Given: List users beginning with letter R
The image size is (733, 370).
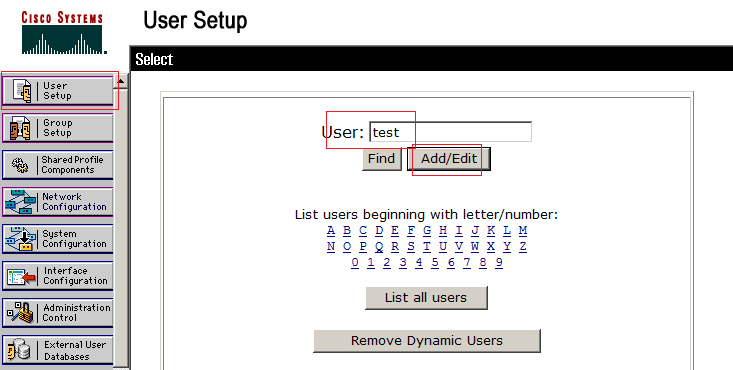Looking at the screenshot, I should pos(395,247).
